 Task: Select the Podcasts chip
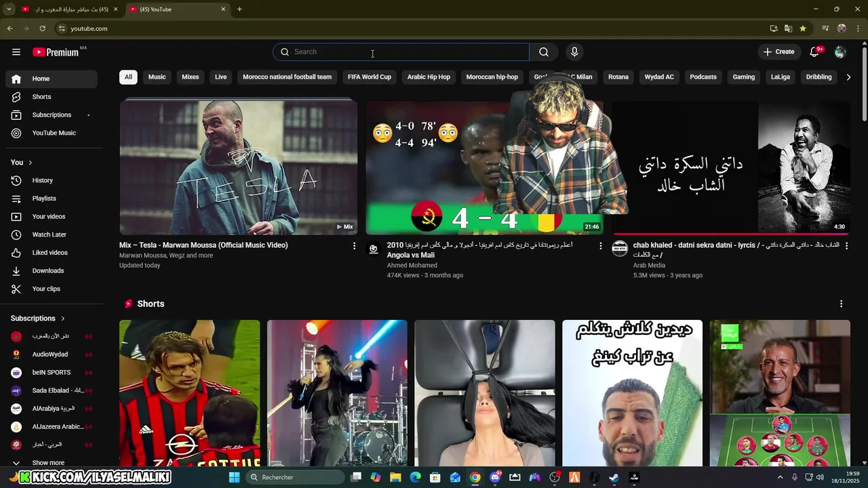[x=703, y=77]
